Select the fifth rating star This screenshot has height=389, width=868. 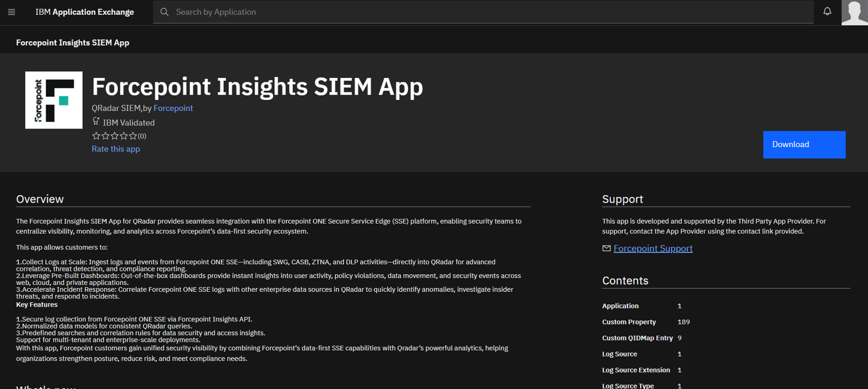[132, 136]
